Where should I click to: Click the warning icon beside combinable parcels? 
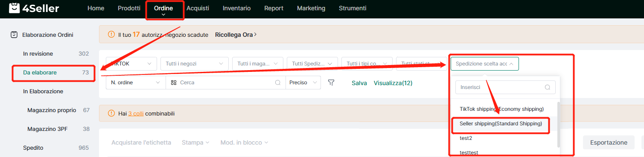coord(111,113)
